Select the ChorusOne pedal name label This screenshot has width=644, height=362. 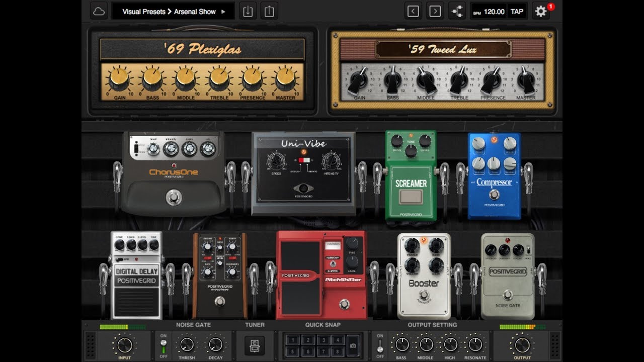pyautogui.click(x=174, y=172)
